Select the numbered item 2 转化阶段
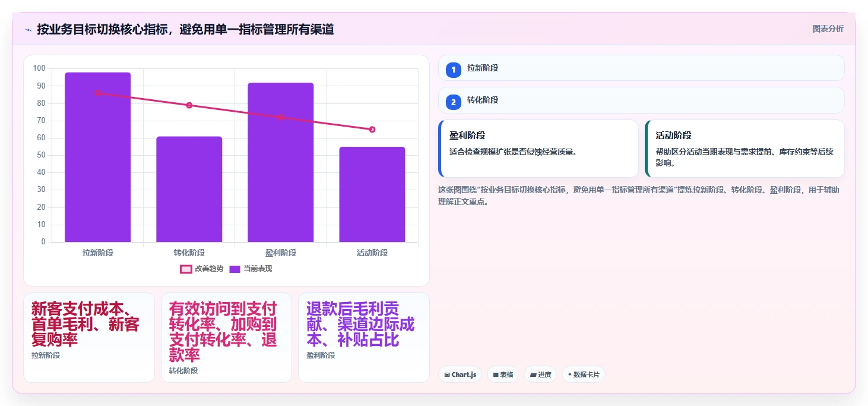868x406 pixels. click(641, 100)
